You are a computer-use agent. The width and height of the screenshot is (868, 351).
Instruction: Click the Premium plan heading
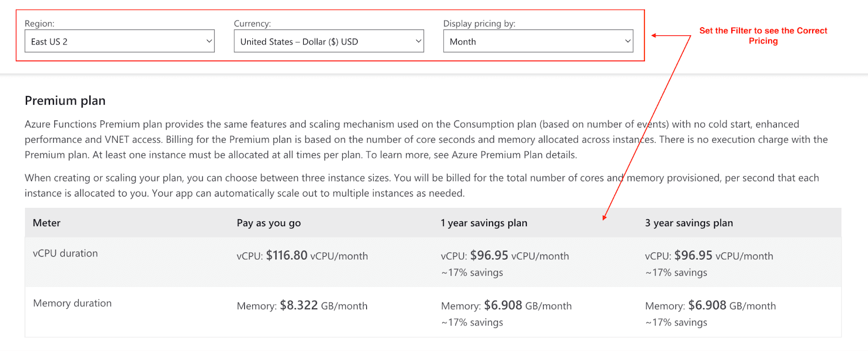pyautogui.click(x=65, y=101)
